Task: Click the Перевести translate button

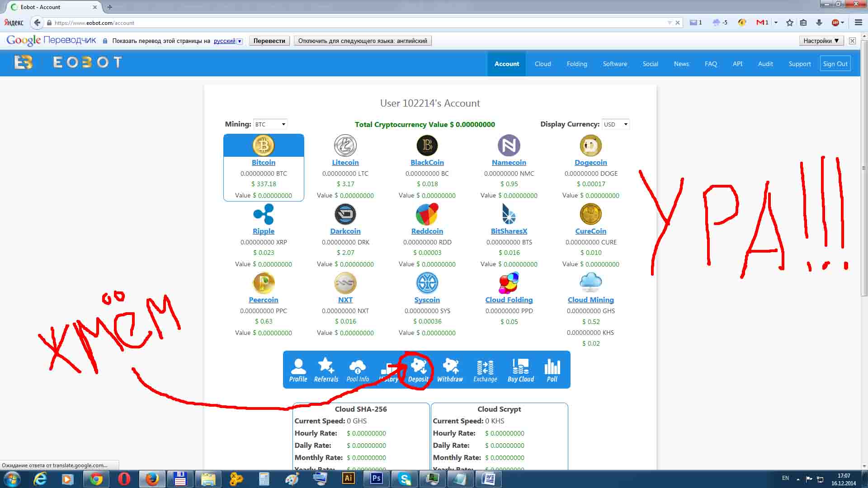Action: pos(269,41)
